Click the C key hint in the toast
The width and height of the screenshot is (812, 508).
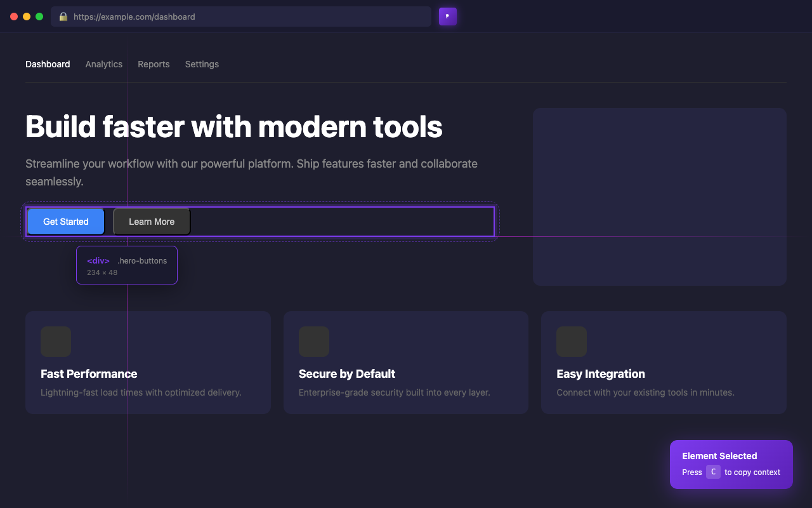(713, 472)
